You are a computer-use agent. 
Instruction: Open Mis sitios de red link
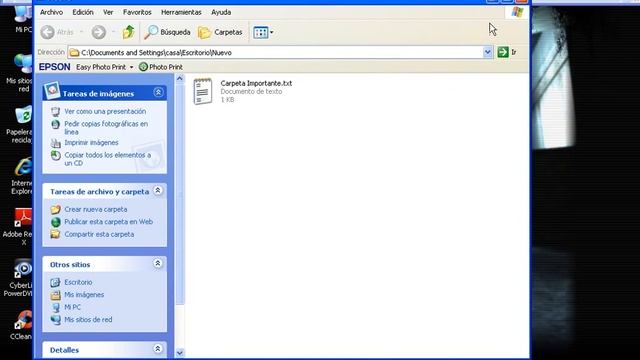pos(88,320)
